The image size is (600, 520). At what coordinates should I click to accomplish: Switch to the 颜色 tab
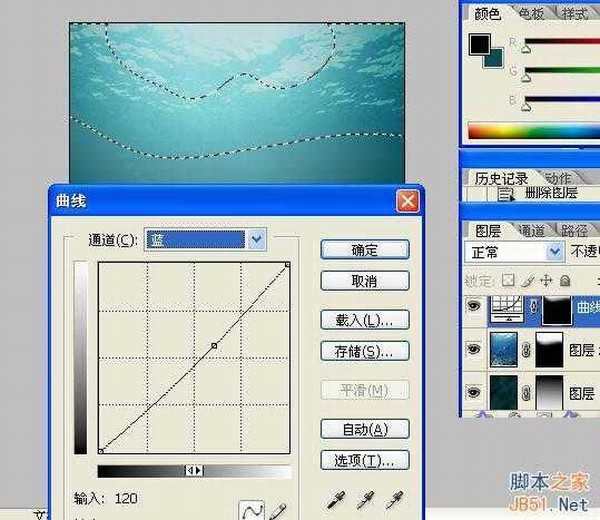click(x=487, y=14)
